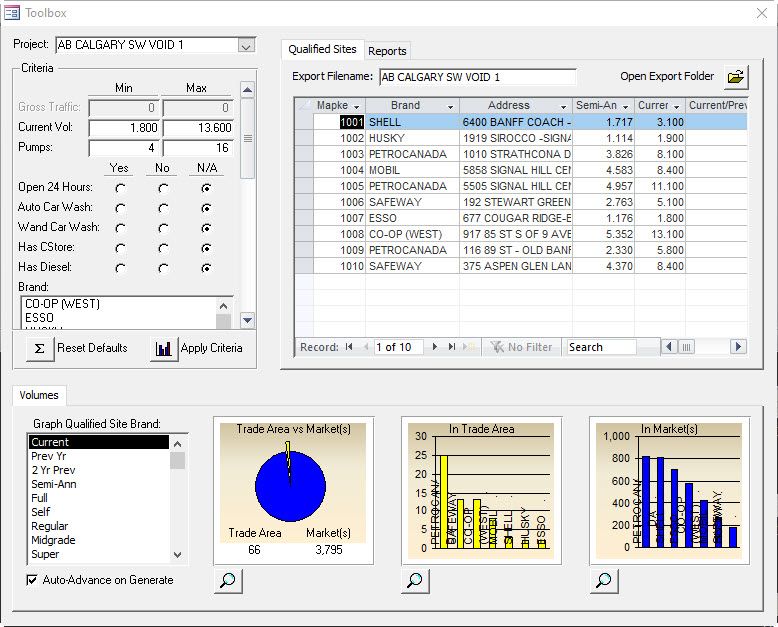Screen dimensions: 778x627
Task: Select No for Wand Car Wash
Action: [163, 228]
